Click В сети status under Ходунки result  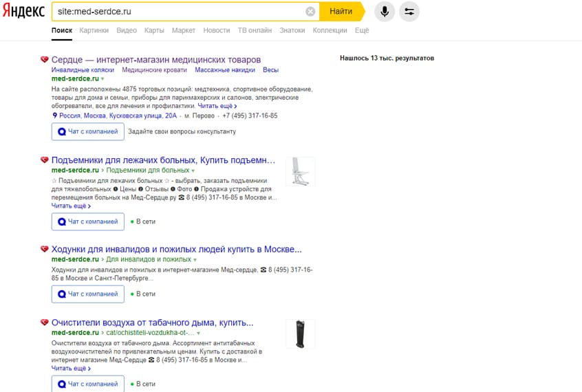[x=143, y=294]
